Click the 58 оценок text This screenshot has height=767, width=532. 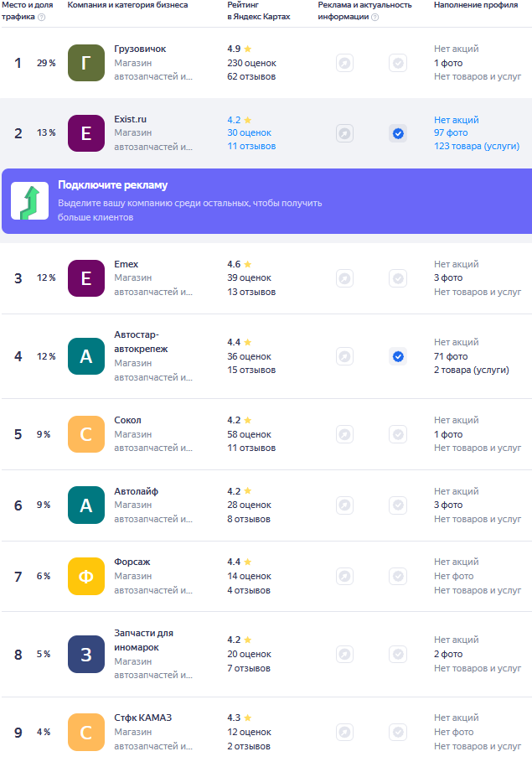pyautogui.click(x=250, y=434)
